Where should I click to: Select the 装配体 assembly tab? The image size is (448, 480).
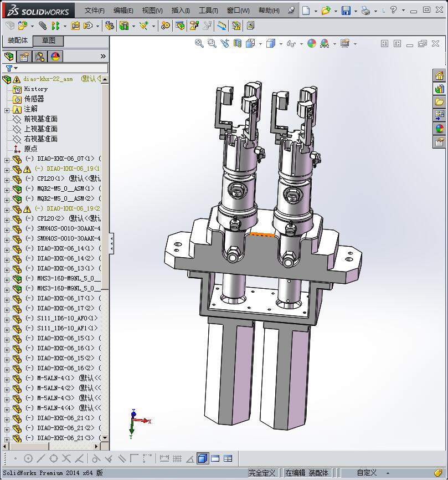point(17,40)
